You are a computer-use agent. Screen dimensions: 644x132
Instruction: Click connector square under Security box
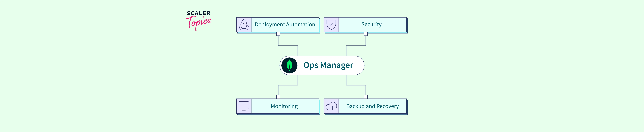tap(366, 34)
